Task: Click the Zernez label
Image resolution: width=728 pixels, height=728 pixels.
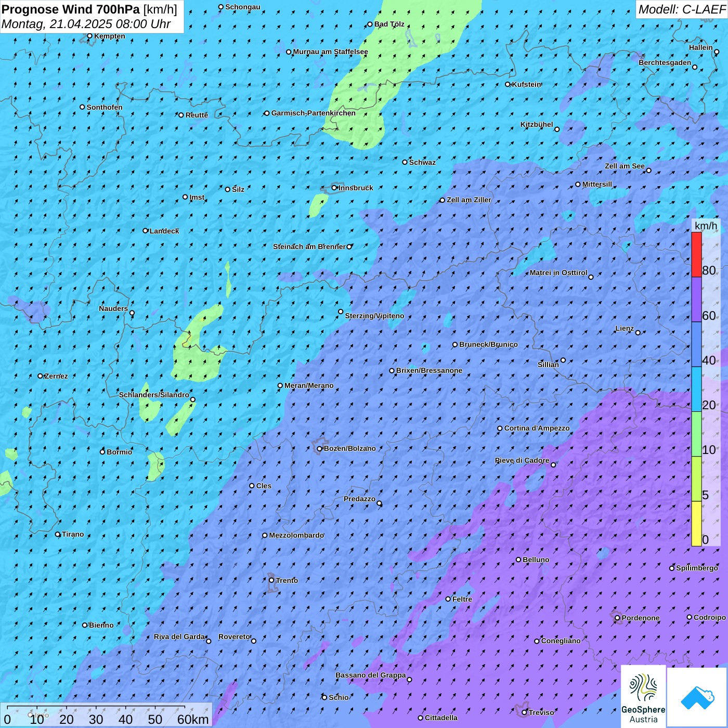Action: click(x=56, y=376)
